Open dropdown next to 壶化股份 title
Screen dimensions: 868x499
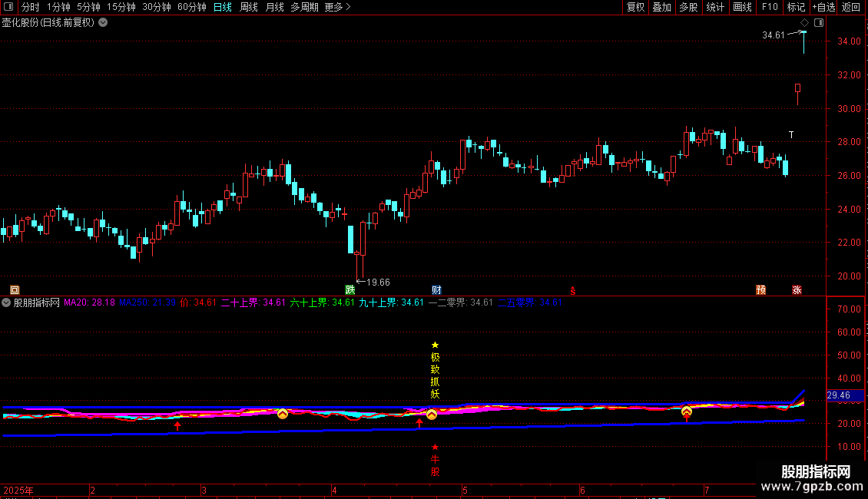(103, 23)
